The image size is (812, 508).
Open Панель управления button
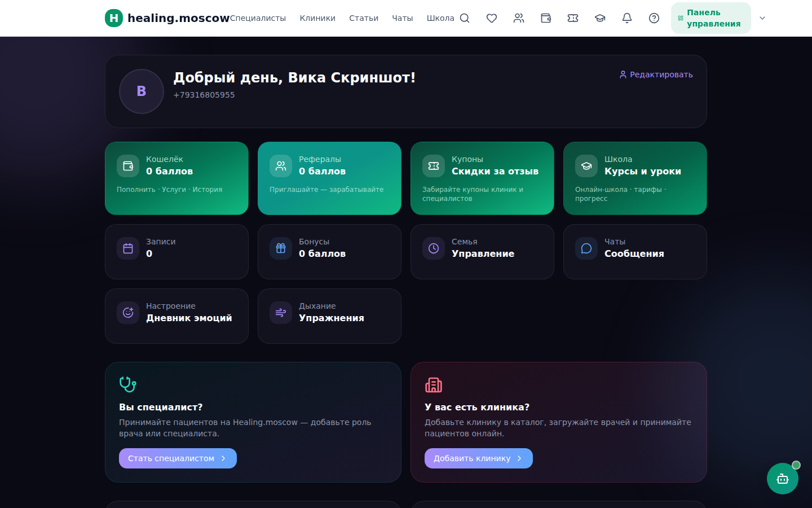point(711,18)
